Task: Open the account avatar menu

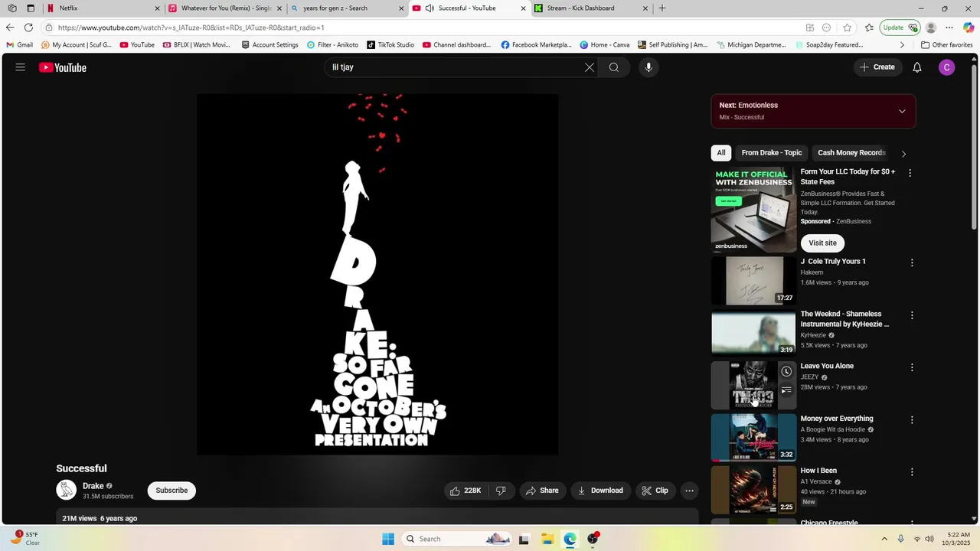Action: [x=947, y=67]
